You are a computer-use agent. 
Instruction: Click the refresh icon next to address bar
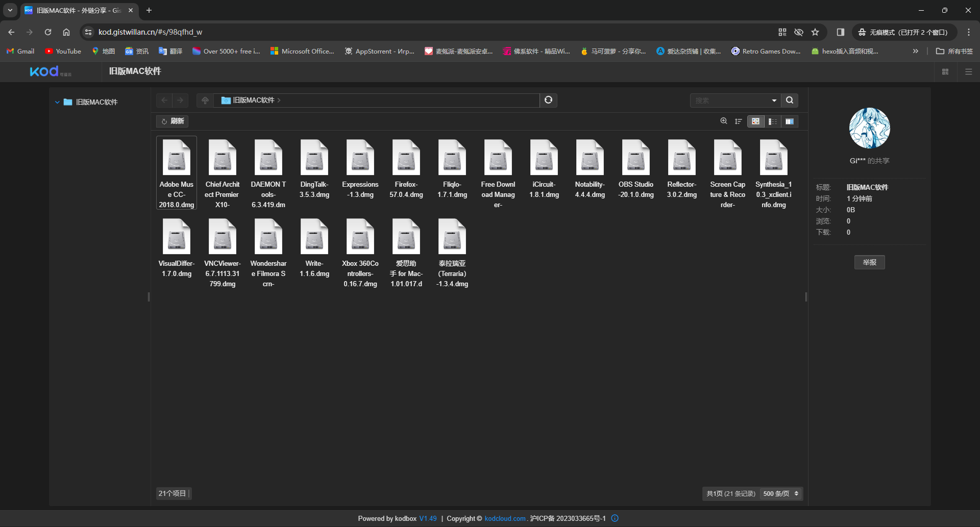pos(549,100)
